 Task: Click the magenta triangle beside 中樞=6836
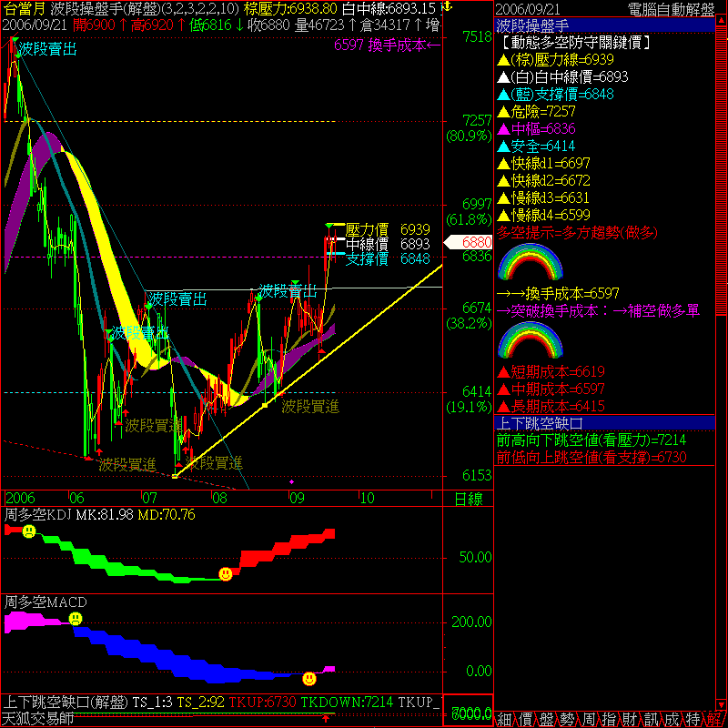point(503,129)
